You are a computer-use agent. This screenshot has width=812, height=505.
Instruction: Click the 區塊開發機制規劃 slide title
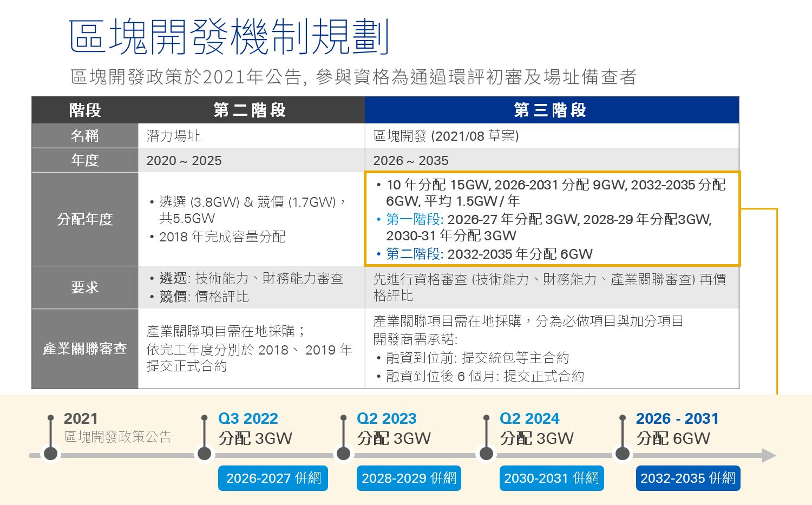click(229, 37)
